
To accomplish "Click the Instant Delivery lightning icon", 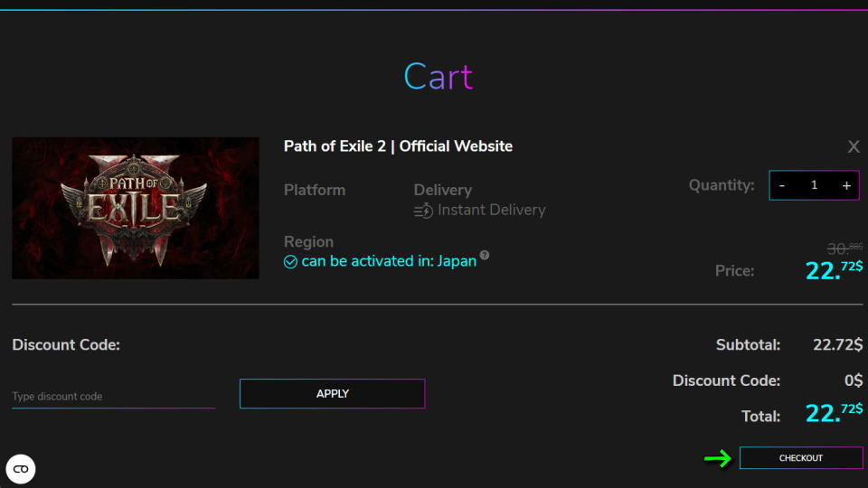I will (423, 211).
